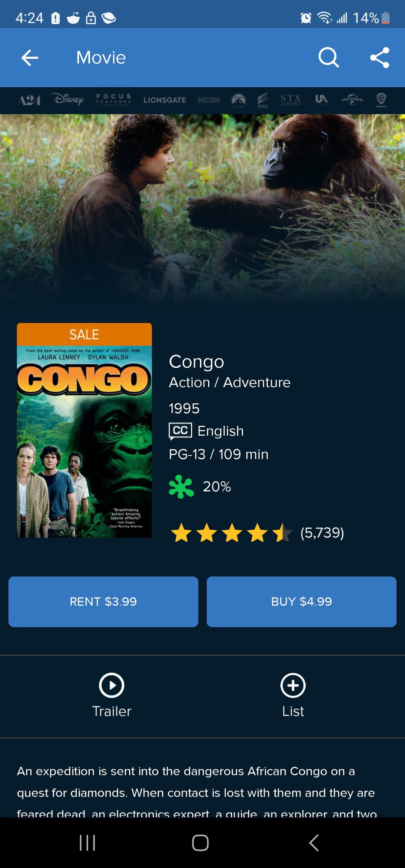The image size is (405, 868).
Task: Select the Focus Features logo
Action: (x=114, y=100)
